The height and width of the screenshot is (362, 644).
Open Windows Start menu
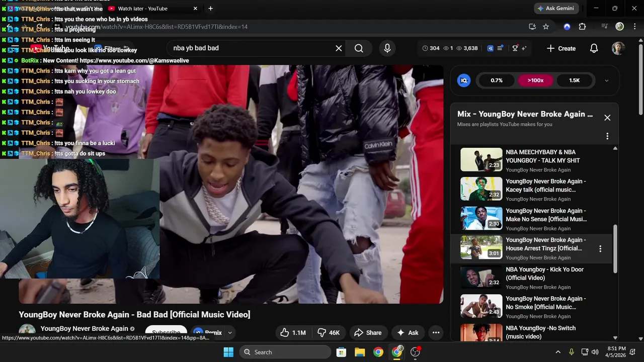(x=228, y=352)
